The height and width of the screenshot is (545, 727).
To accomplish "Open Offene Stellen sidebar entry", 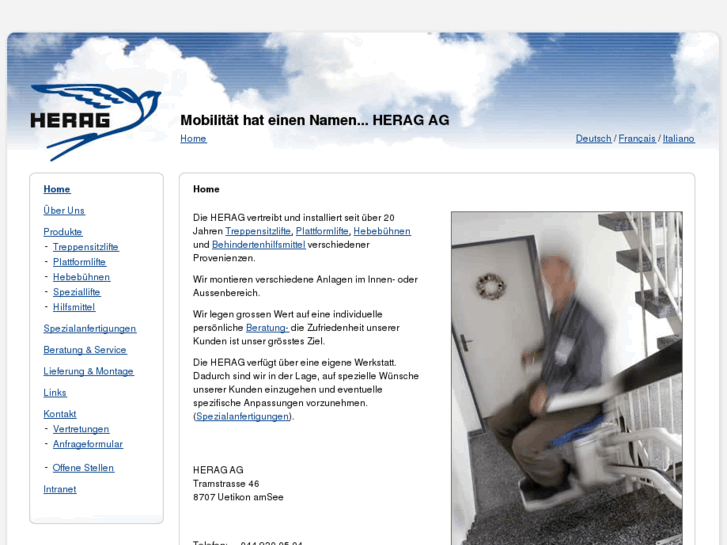I will [83, 468].
